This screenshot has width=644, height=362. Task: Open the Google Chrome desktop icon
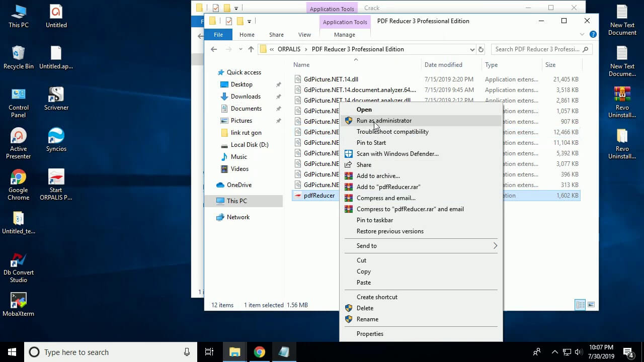19,185
